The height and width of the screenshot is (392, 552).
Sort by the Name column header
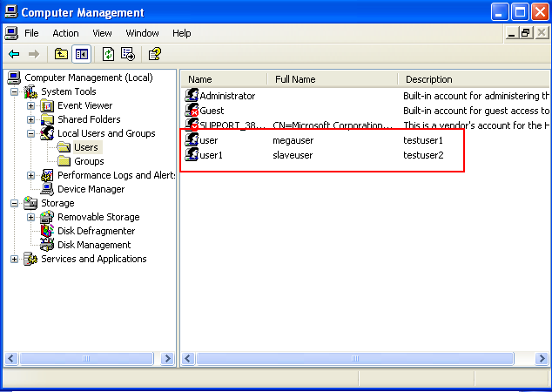coord(225,79)
